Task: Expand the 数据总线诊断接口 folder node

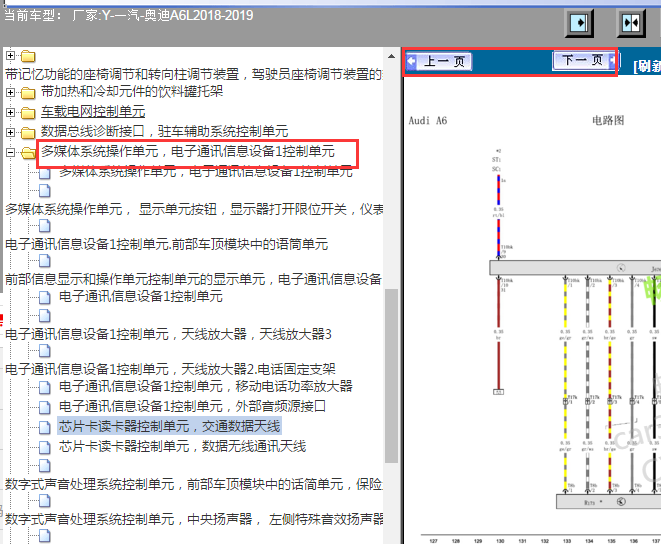Action: pos(11,132)
